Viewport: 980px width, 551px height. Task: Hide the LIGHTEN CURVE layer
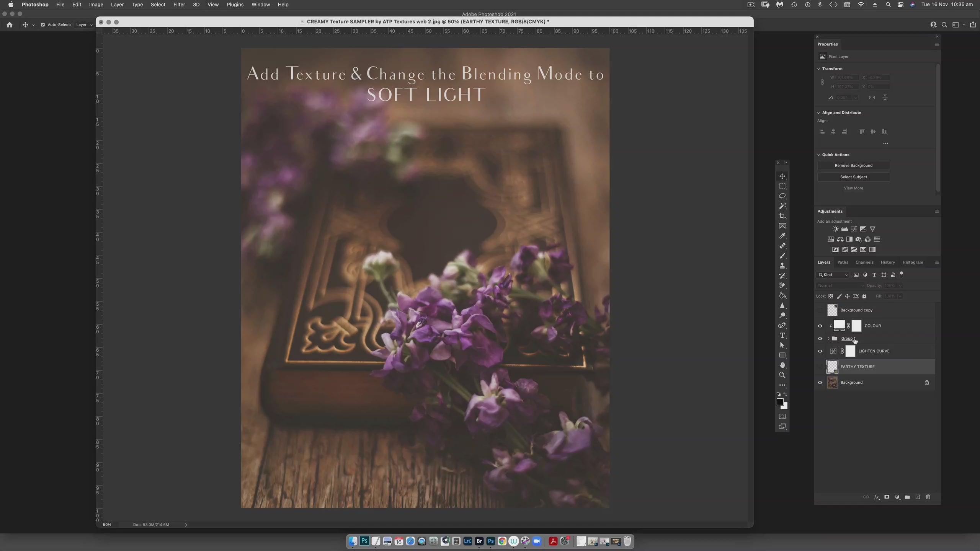pos(820,351)
